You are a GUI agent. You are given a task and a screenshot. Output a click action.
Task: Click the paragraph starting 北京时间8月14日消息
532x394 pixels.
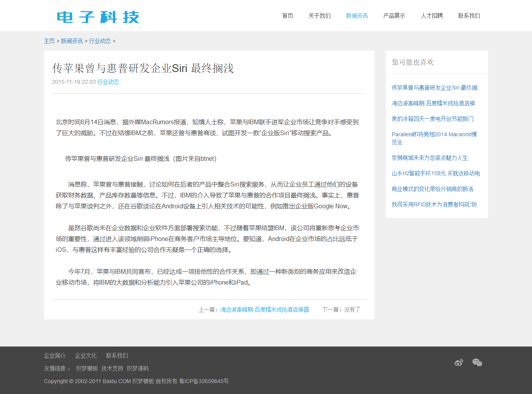(207, 127)
